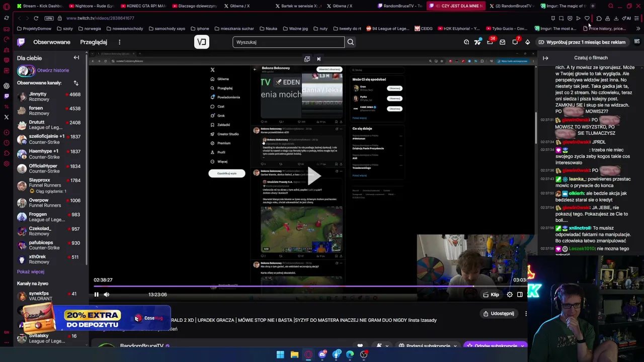644x362 pixels.
Task: Open the Twitch icon in browser sidebar
Action: click(6, 96)
